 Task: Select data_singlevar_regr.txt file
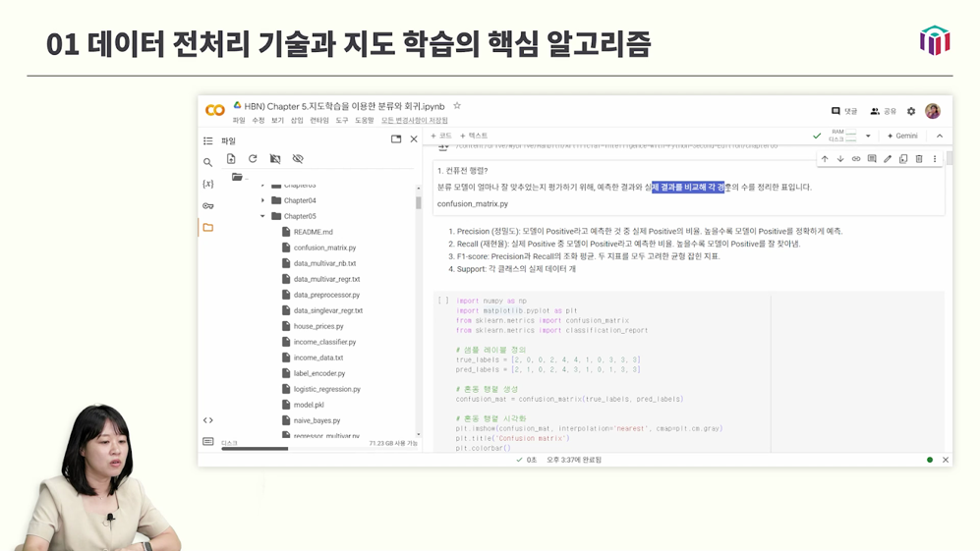328,310
